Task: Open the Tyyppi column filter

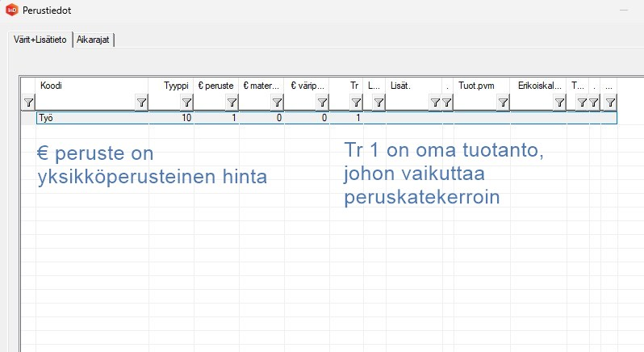Action: pyautogui.click(x=187, y=103)
